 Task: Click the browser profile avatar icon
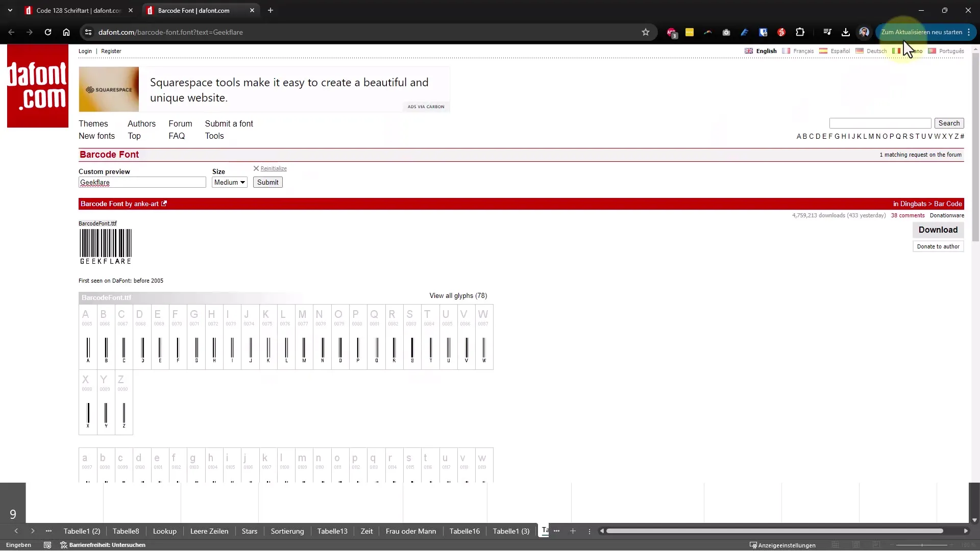(864, 32)
